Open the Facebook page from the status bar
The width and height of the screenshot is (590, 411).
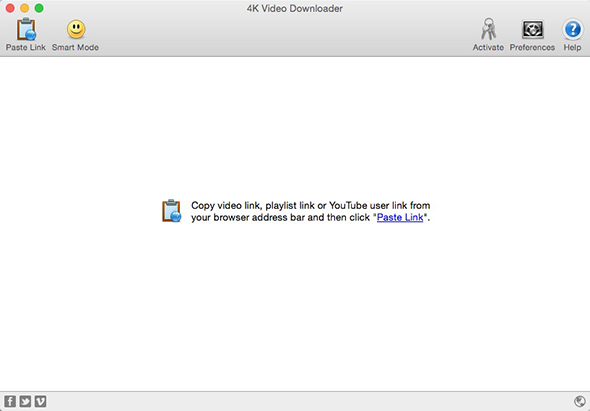pyautogui.click(x=10, y=401)
